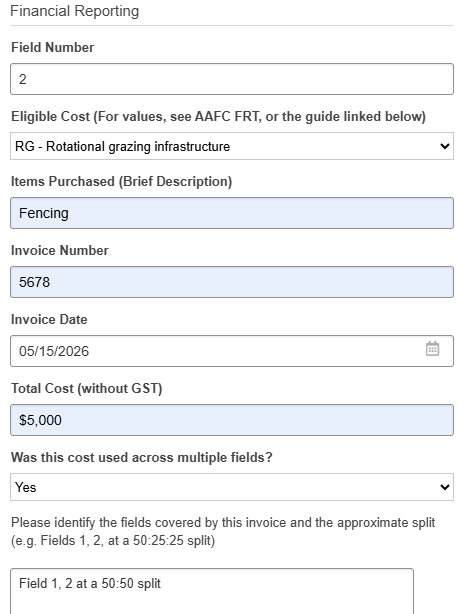Click the Items Purchased (Brief Description) label
Image resolution: width=463 pixels, height=614 pixels.
coord(121,182)
